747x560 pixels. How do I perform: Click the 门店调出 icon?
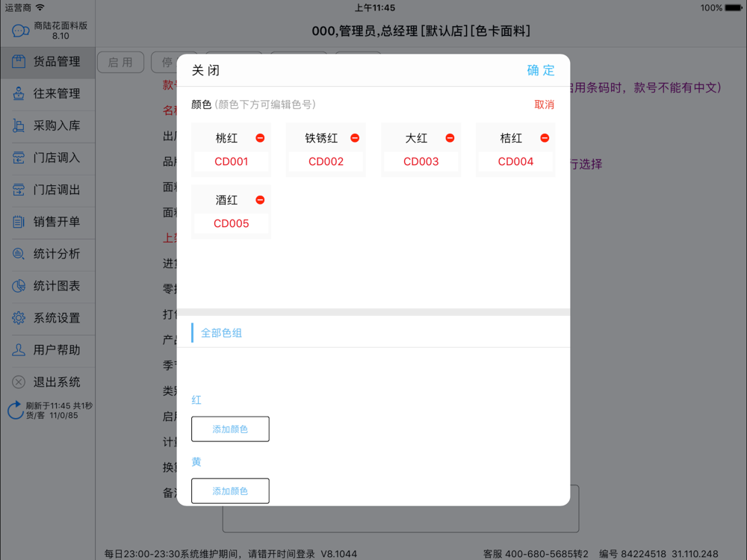19,190
